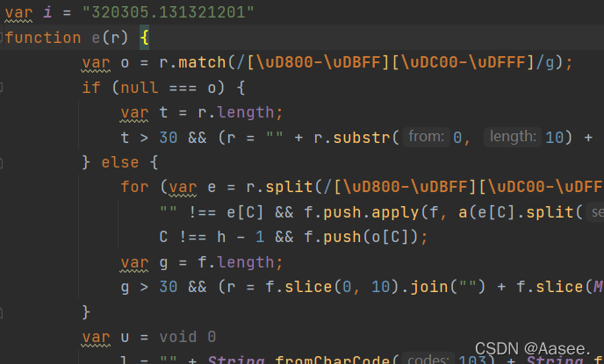Click the null keyword in the if statement
This screenshot has height=364, width=604.
click(x=139, y=88)
